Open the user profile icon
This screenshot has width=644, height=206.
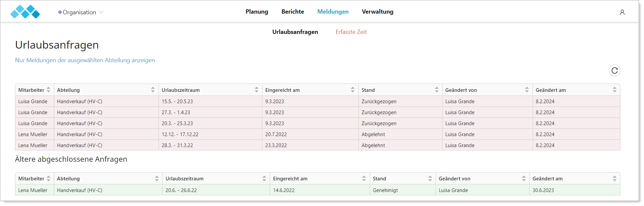coord(622,12)
